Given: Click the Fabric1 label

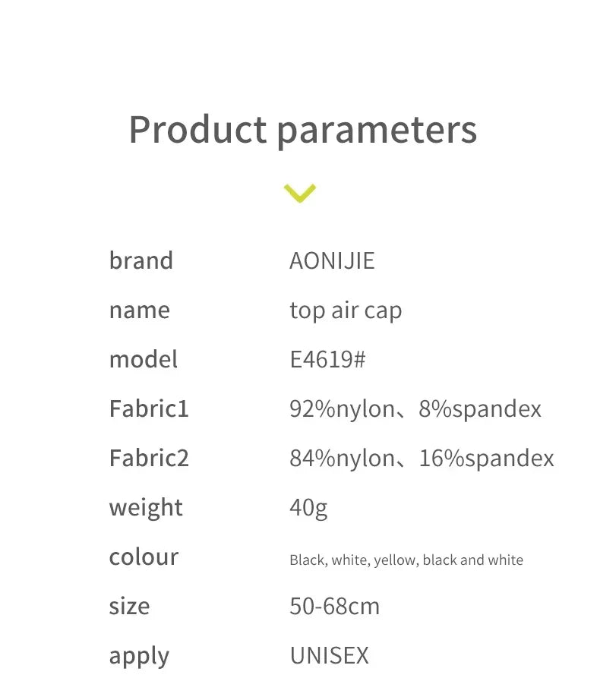Looking at the screenshot, I should tap(149, 408).
